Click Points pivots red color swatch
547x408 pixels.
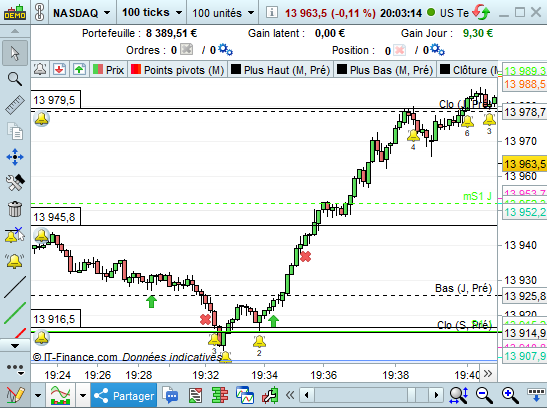(136, 69)
